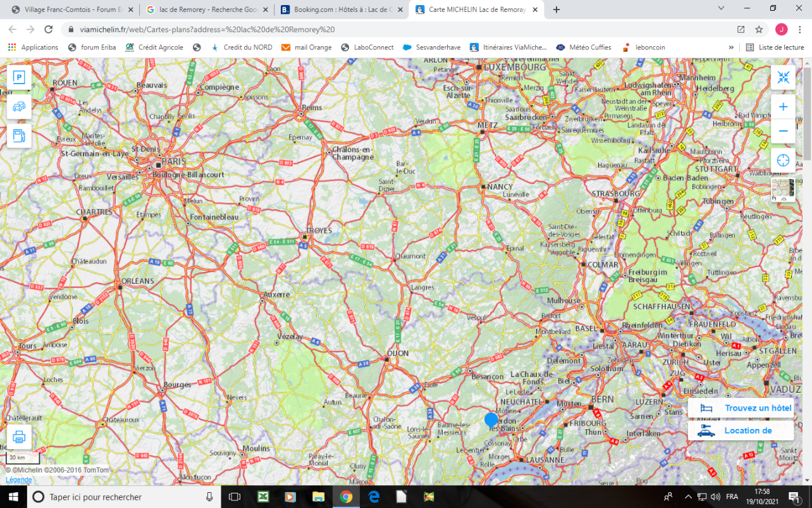
Task: Click the collapse map fullscreen icon
Action: 783,77
